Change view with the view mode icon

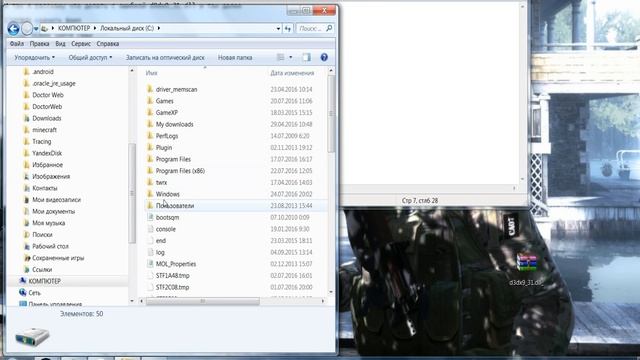coord(280,58)
